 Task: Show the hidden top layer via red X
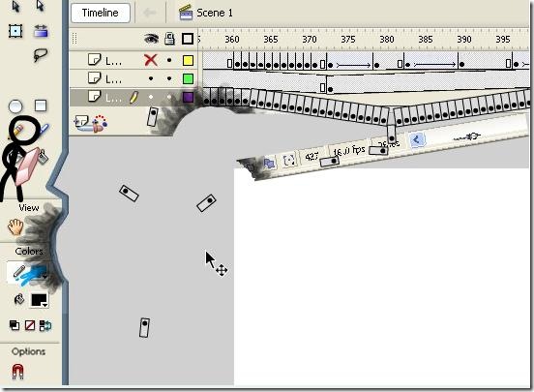(x=151, y=61)
